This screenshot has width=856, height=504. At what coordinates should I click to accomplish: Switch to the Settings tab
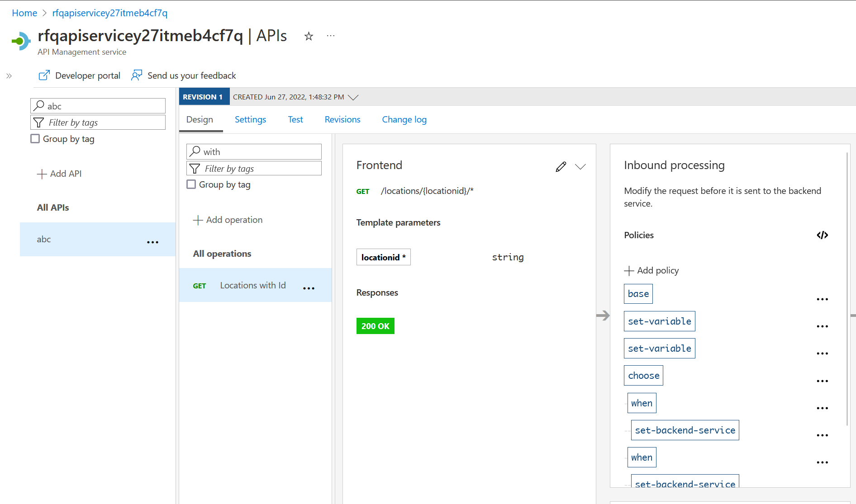250,119
